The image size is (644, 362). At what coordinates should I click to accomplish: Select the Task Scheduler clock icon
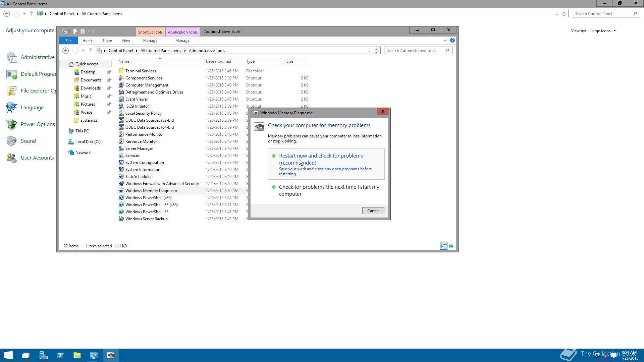pos(121,177)
